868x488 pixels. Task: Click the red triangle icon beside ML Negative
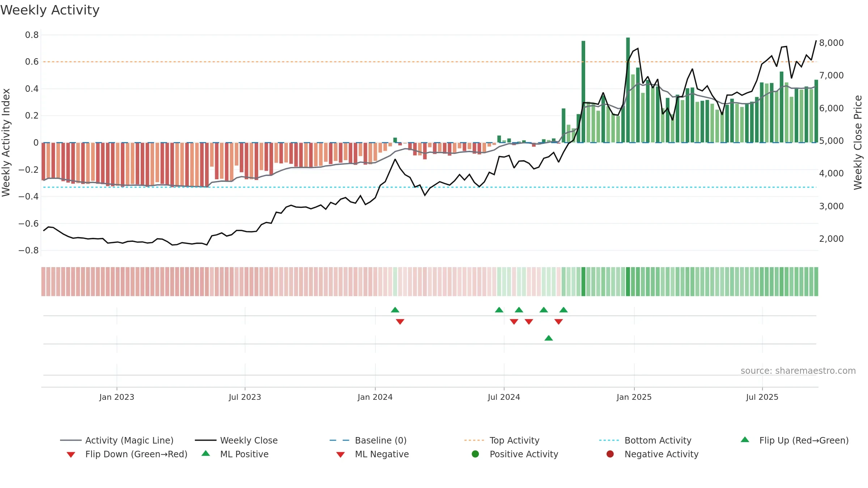(340, 455)
